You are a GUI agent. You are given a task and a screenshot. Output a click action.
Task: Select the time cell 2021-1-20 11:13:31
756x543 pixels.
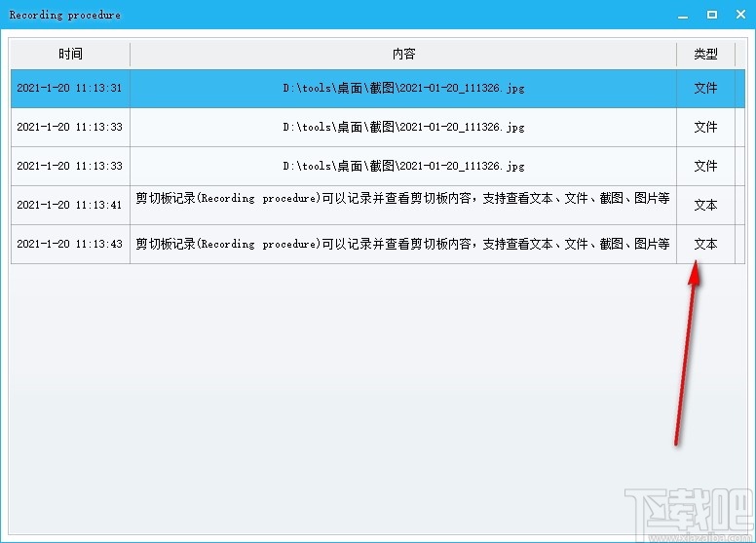(69, 88)
